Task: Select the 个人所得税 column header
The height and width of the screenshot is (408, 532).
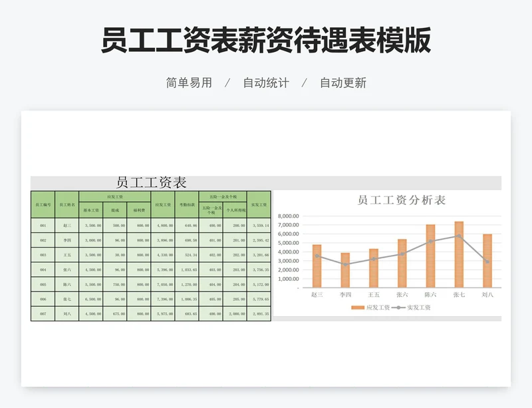Action: click(235, 210)
